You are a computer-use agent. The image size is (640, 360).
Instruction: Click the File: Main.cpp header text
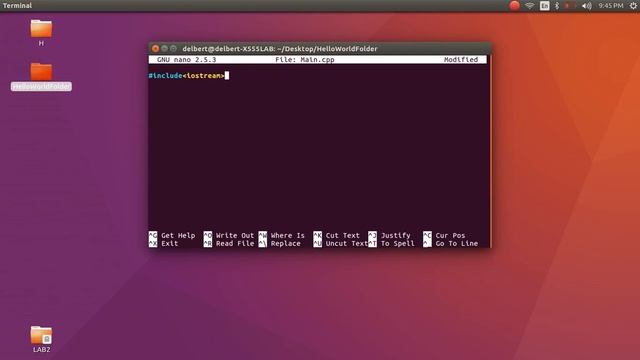(305, 60)
